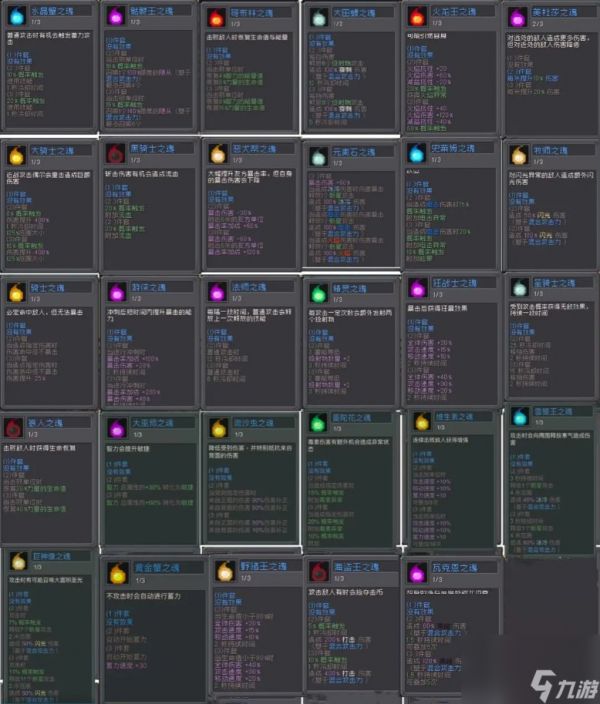Image resolution: width=600 pixels, height=704 pixels.
Task: Click the orange soul icon of 野猪王之魂
Action: click(225, 572)
